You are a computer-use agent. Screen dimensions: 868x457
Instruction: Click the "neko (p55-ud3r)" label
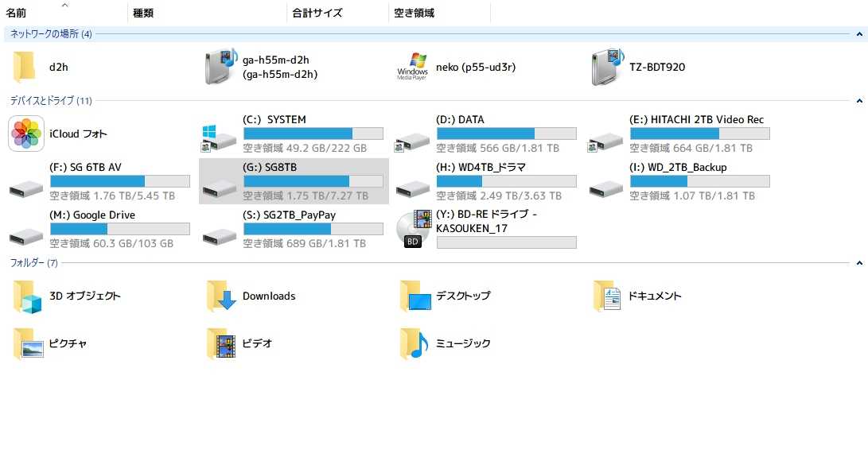(x=476, y=67)
